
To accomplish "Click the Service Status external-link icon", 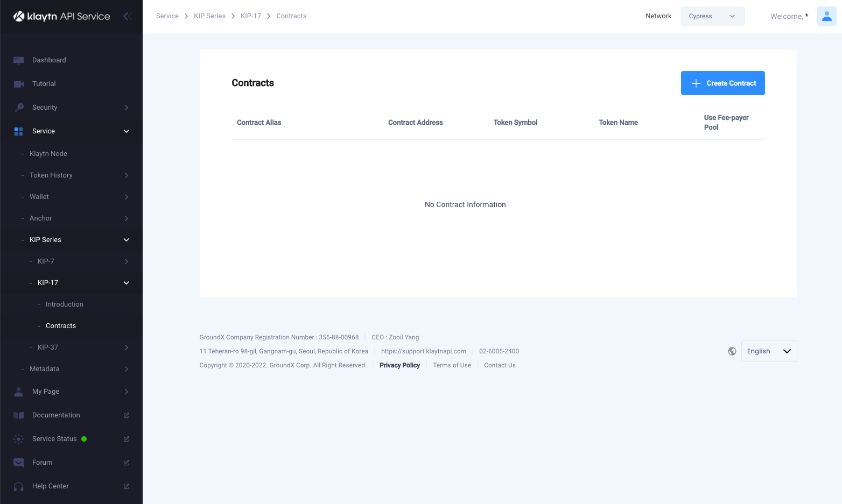I will click(x=127, y=439).
